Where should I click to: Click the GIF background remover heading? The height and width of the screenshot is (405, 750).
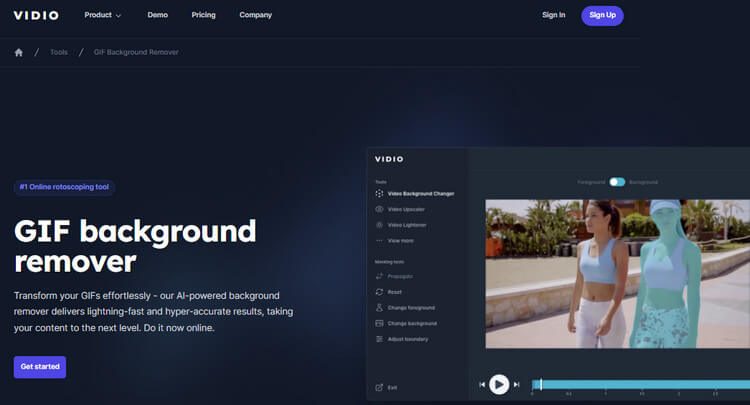(135, 246)
